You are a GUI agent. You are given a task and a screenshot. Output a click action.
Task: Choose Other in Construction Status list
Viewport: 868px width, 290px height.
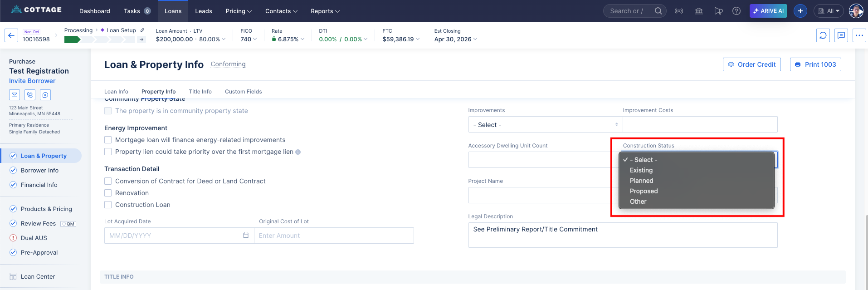pyautogui.click(x=697, y=202)
